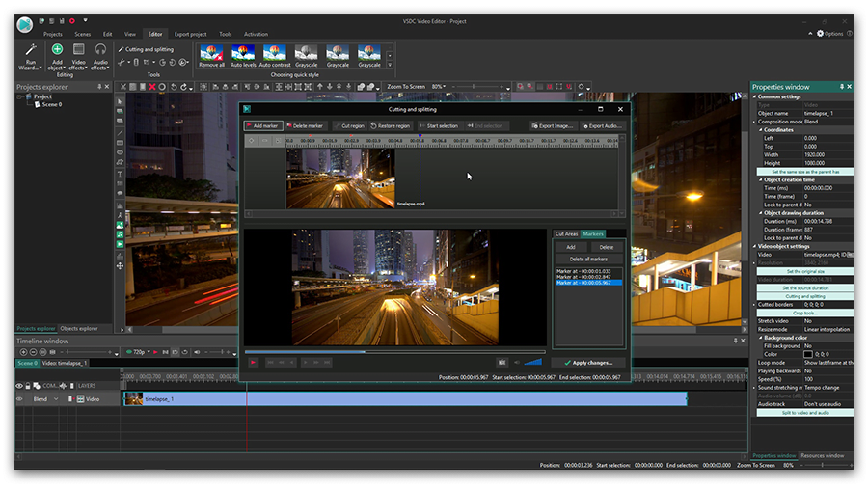The image size is (868, 492).
Task: Pin the Properties window panel
Action: [842, 87]
